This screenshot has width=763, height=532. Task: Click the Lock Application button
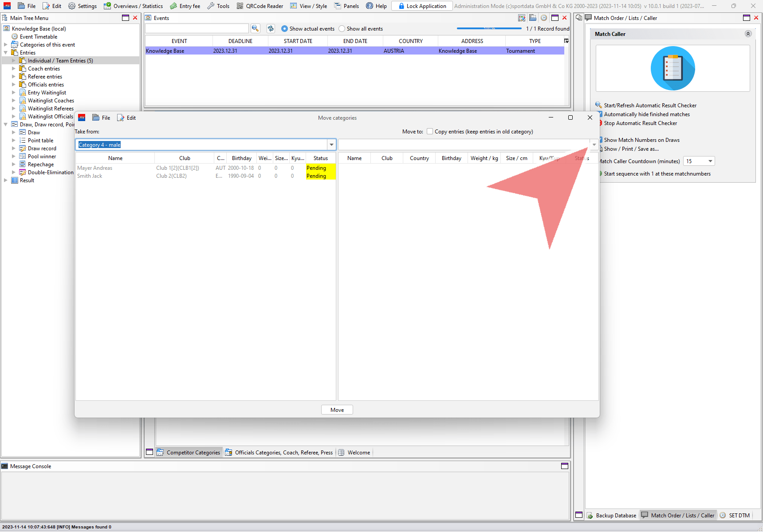[x=422, y=6]
